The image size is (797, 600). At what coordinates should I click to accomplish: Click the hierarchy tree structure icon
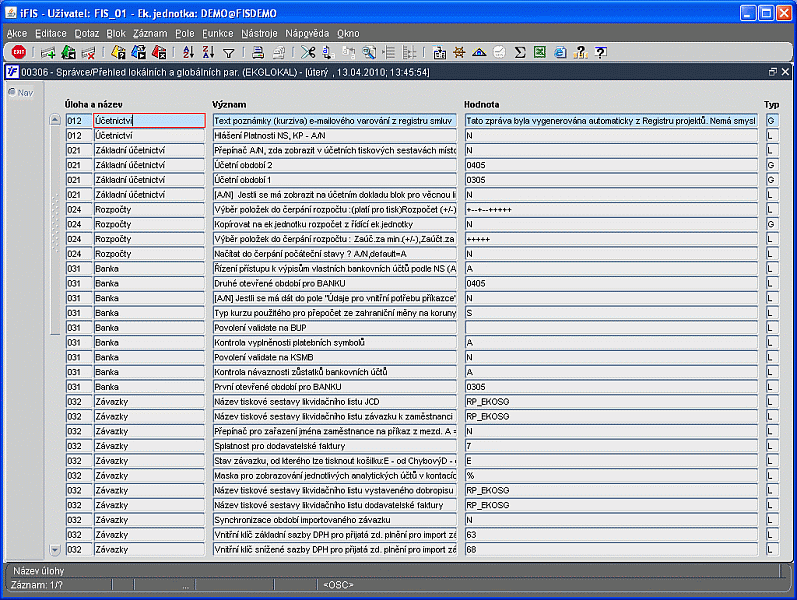pos(409,52)
